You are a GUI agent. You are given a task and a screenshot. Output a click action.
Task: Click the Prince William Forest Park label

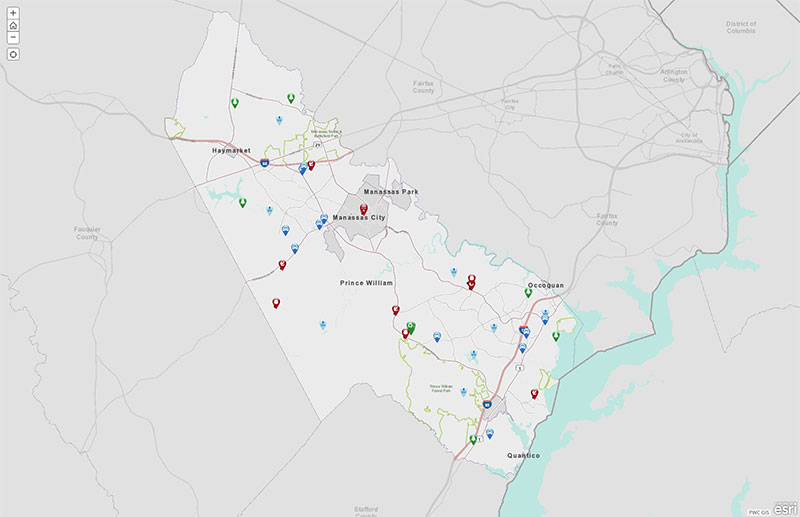pyautogui.click(x=440, y=388)
